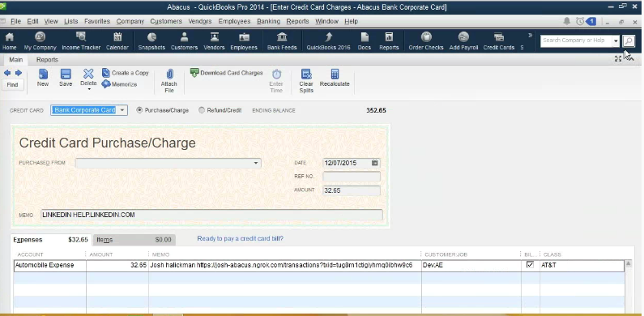Expand the Credit Card account dropdown
Viewport: 644px width, 316px height.
[x=122, y=110]
